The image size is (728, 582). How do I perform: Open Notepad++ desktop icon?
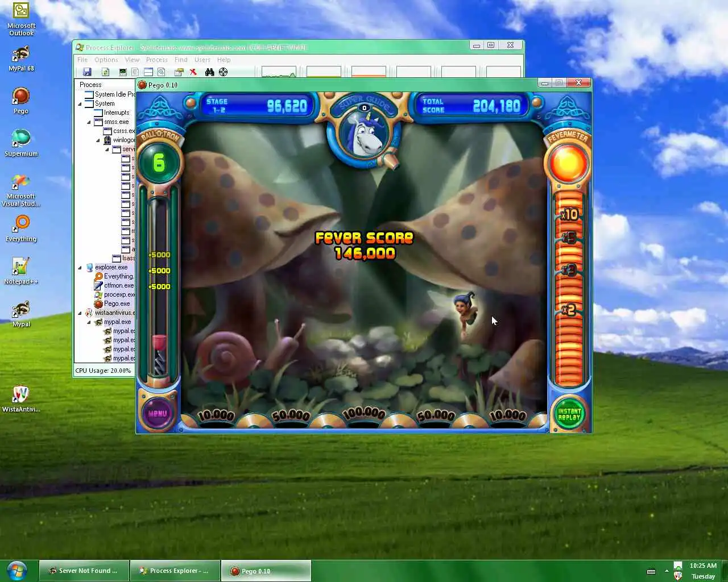[21, 271]
